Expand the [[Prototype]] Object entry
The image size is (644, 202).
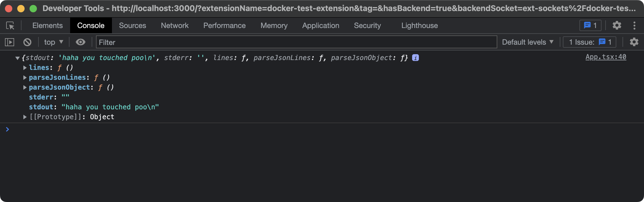25,117
